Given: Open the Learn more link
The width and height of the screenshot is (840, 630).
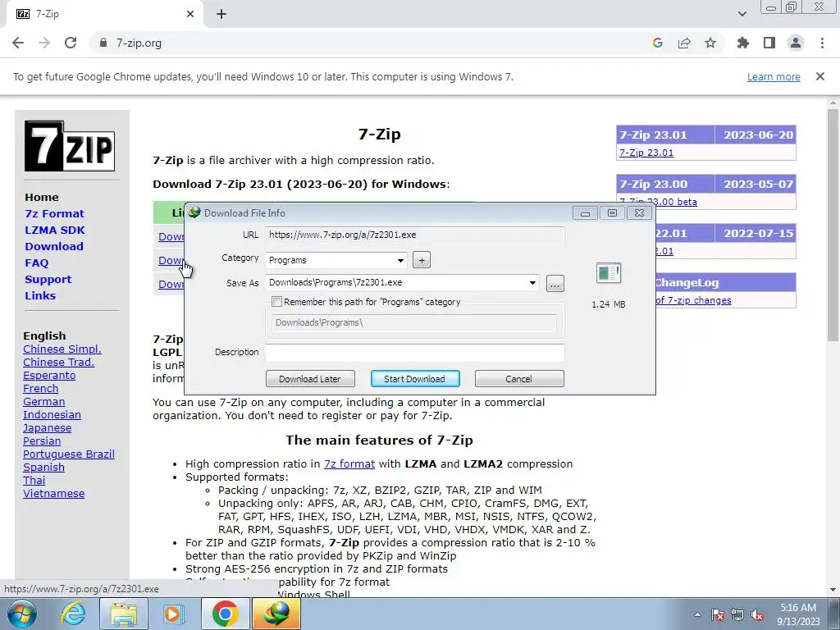Looking at the screenshot, I should coord(774,77).
